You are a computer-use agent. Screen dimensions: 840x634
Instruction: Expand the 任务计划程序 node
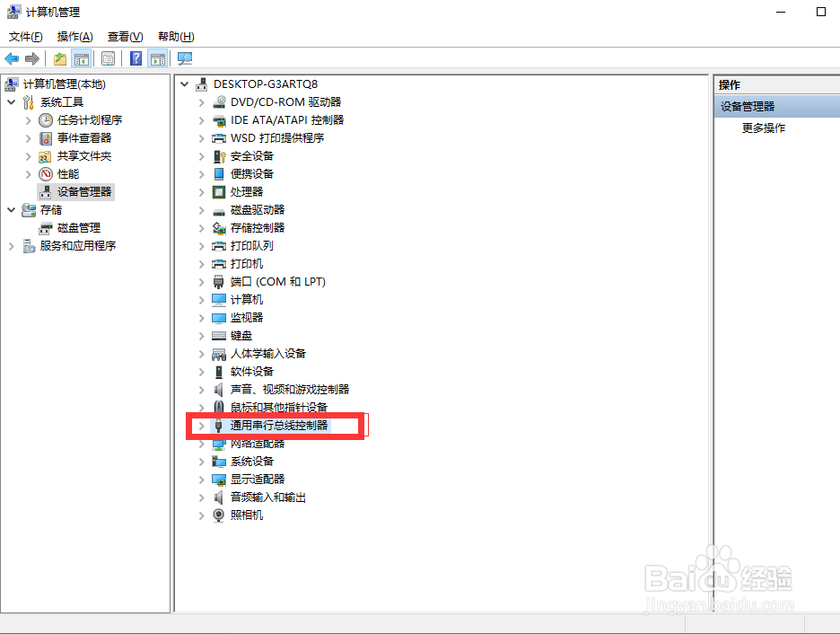(x=29, y=120)
